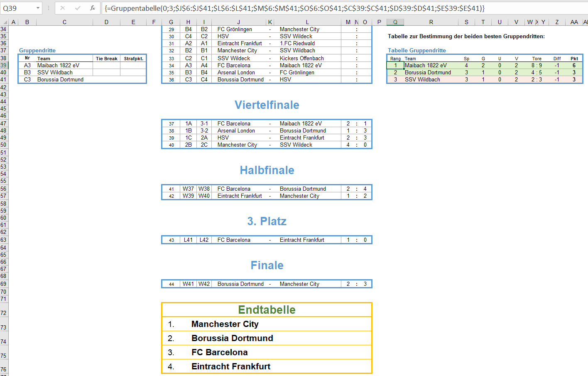Click 'FC Grönlingen' in match 29
The image size is (588, 376).
point(235,29)
